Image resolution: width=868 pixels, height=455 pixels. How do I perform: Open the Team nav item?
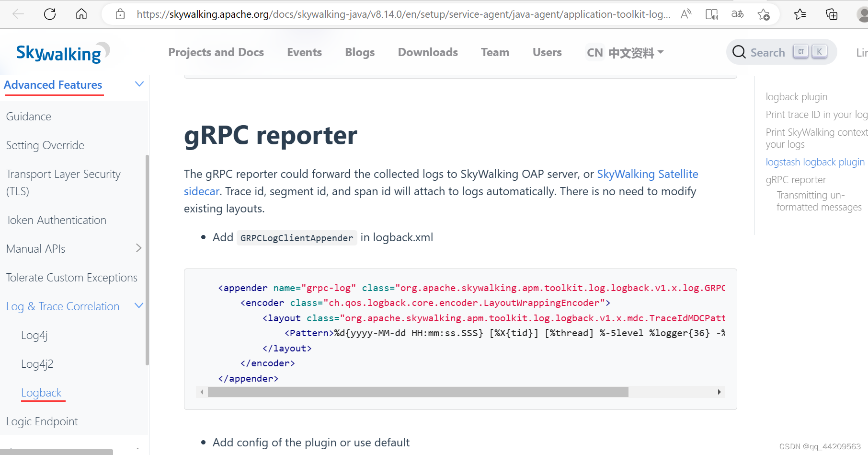tap(495, 52)
